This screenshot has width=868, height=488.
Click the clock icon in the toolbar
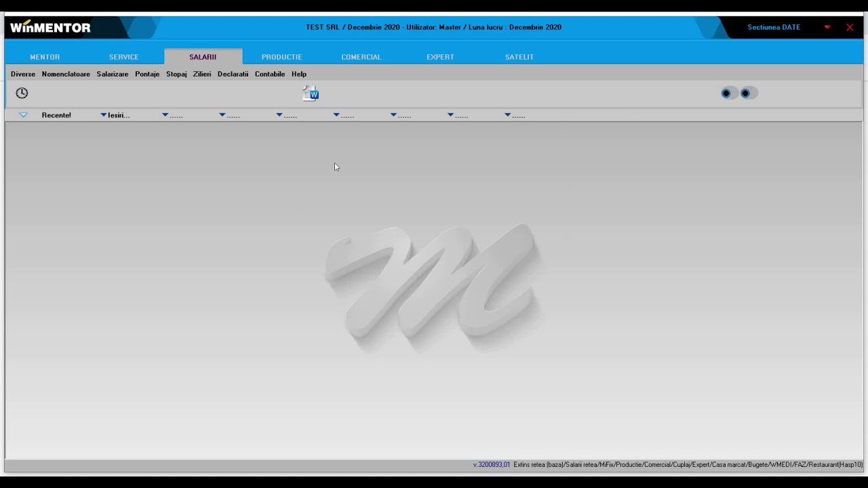(22, 93)
